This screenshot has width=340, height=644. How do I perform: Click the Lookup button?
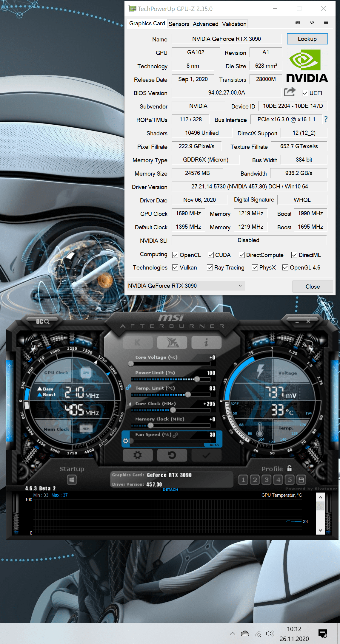pos(307,39)
